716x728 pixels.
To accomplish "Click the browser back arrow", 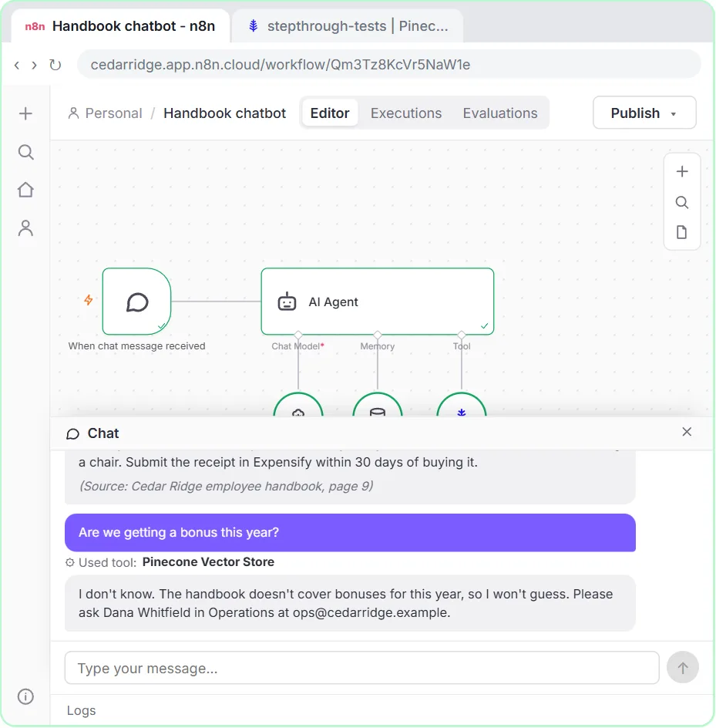I will (x=17, y=65).
